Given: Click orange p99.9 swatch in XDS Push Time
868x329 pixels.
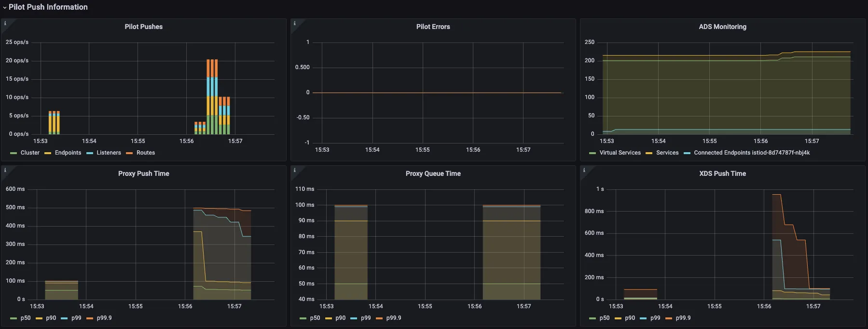Looking at the screenshot, I should pos(669,318).
